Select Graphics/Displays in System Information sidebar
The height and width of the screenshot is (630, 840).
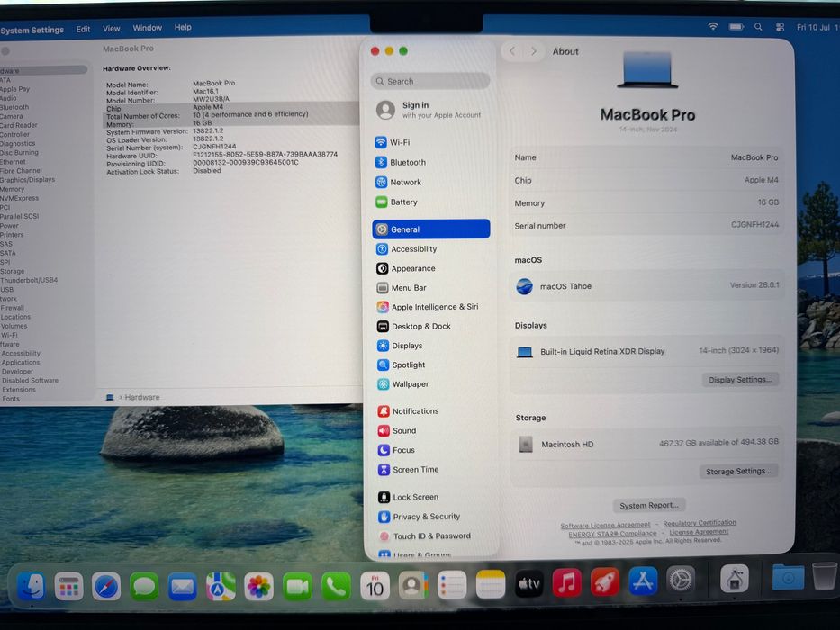tap(27, 180)
